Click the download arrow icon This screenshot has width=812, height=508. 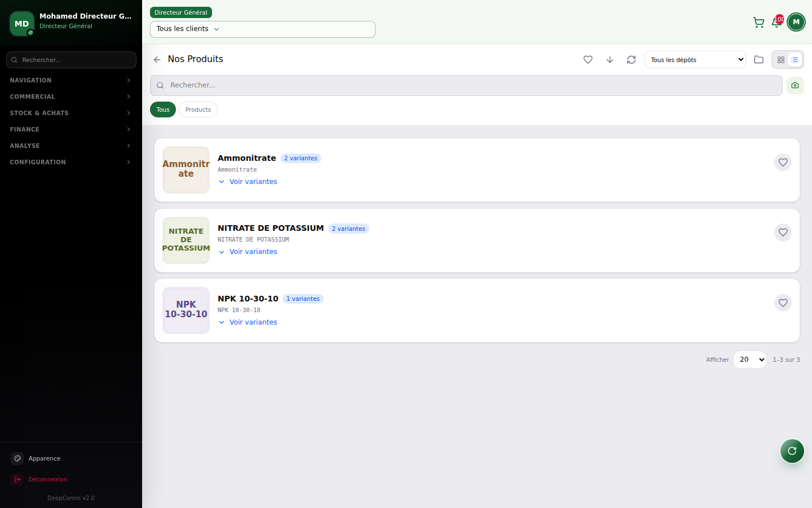pyautogui.click(x=610, y=59)
